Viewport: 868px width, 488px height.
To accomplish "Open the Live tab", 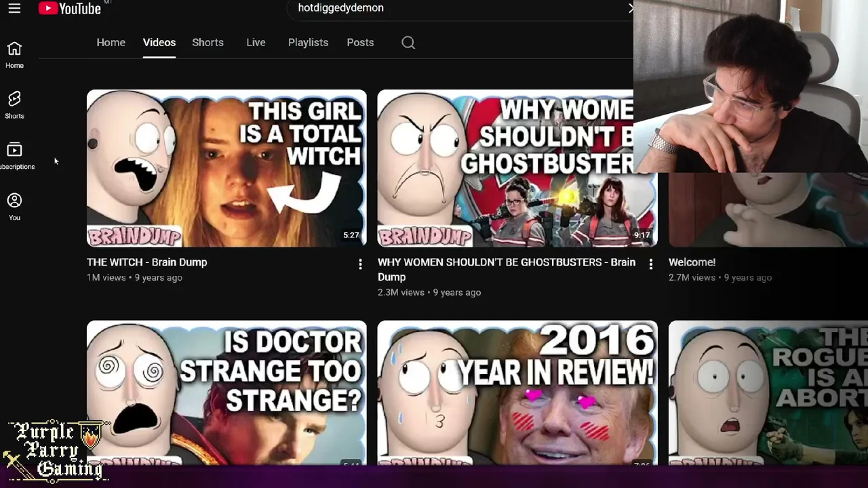I will pos(256,42).
